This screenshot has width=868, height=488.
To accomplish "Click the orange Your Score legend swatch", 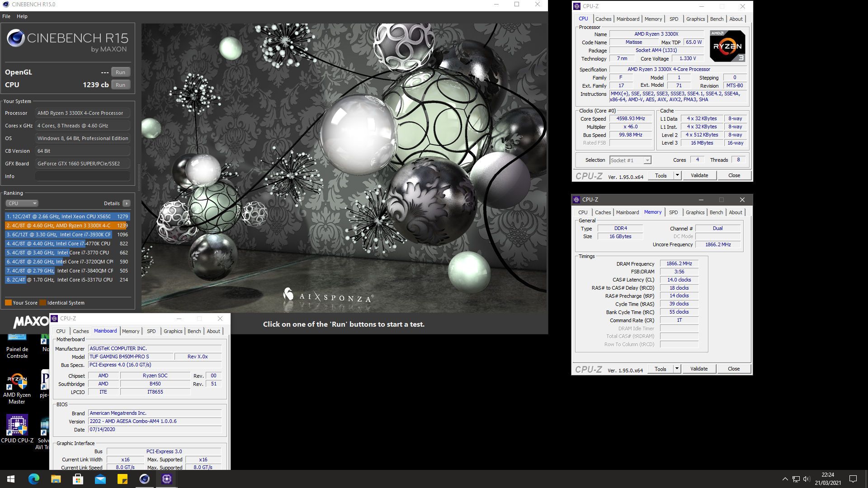I will (8, 303).
